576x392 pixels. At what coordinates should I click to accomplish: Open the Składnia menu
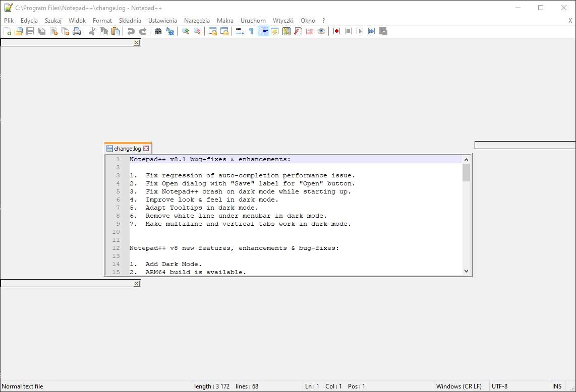point(130,21)
